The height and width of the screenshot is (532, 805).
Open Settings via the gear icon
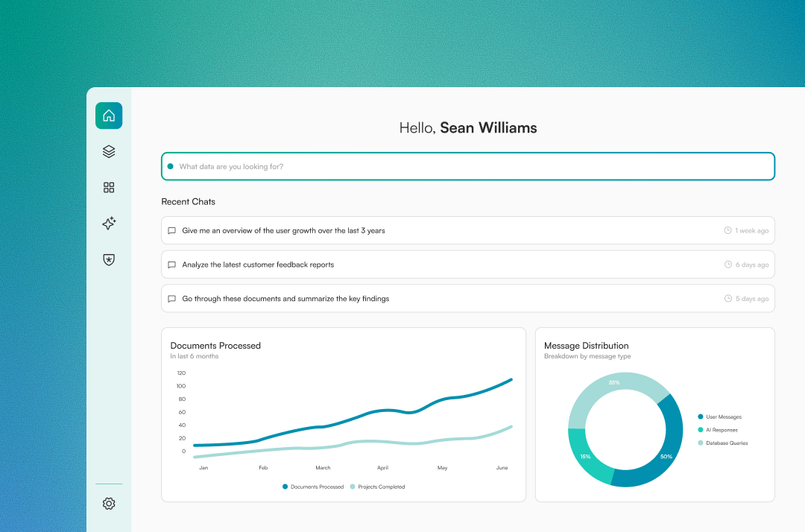[x=109, y=504]
